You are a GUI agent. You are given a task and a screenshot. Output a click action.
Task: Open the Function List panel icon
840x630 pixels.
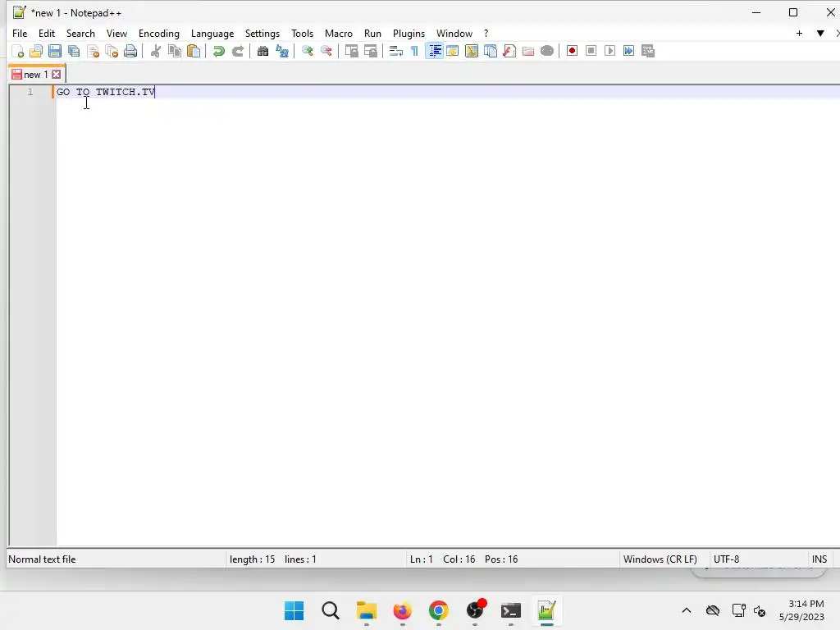[x=509, y=51]
